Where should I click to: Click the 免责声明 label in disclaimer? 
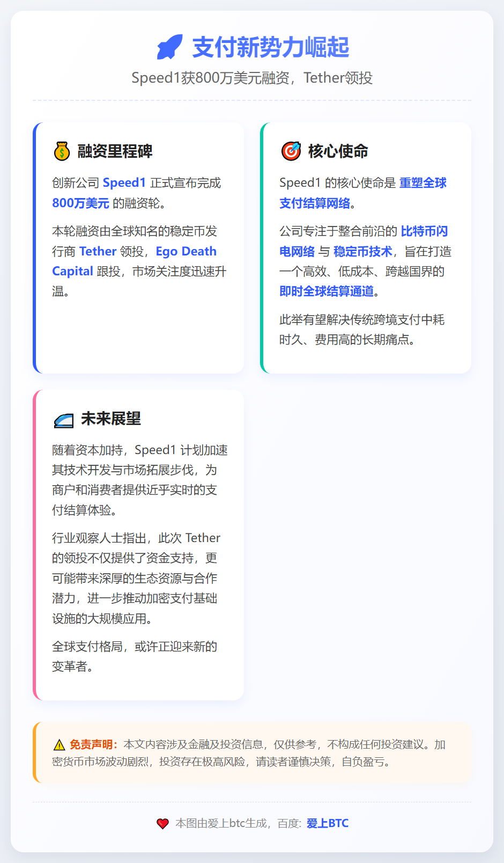point(93,745)
